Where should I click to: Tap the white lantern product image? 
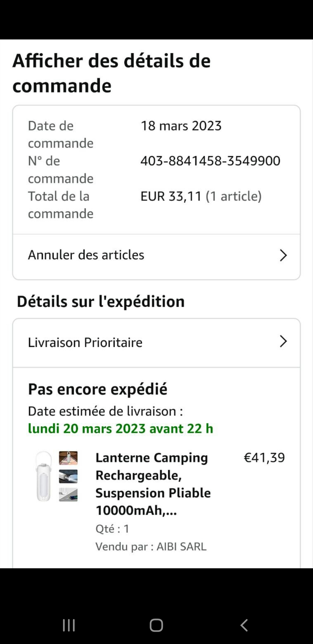tap(43, 476)
